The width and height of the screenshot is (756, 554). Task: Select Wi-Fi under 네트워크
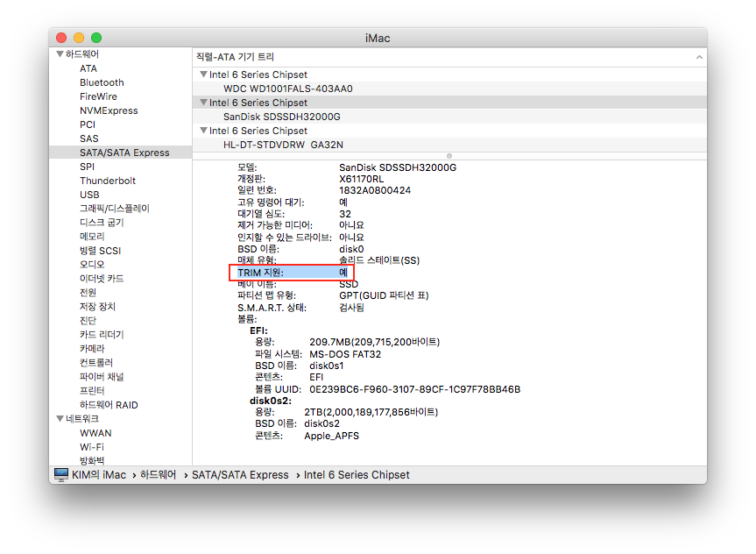coord(92,447)
